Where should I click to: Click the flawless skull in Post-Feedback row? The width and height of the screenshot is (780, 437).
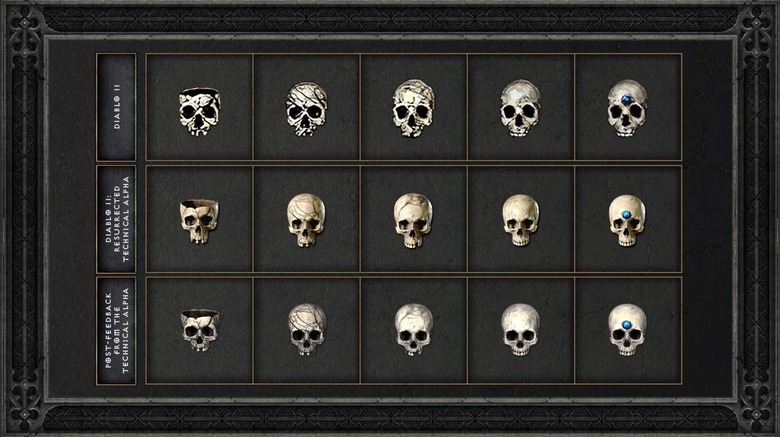[x=520, y=329]
